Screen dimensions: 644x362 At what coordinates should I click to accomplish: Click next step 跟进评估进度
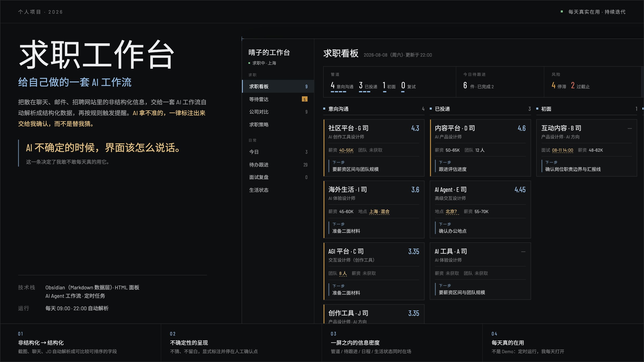pyautogui.click(x=452, y=169)
